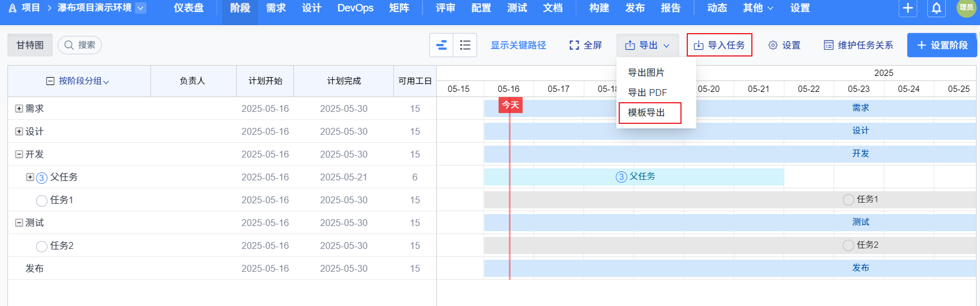This screenshot has width=980, height=306.
Task: Open Gantt settings with gear icon
Action: pos(784,45)
